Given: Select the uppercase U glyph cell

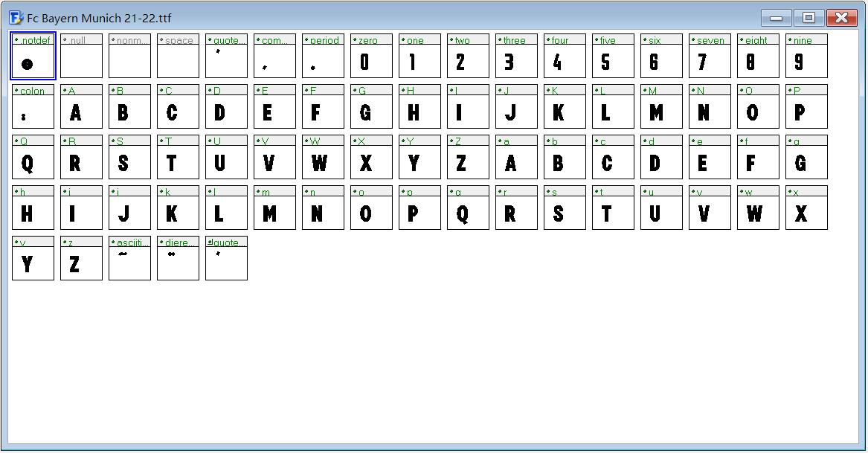Looking at the screenshot, I should point(226,157).
